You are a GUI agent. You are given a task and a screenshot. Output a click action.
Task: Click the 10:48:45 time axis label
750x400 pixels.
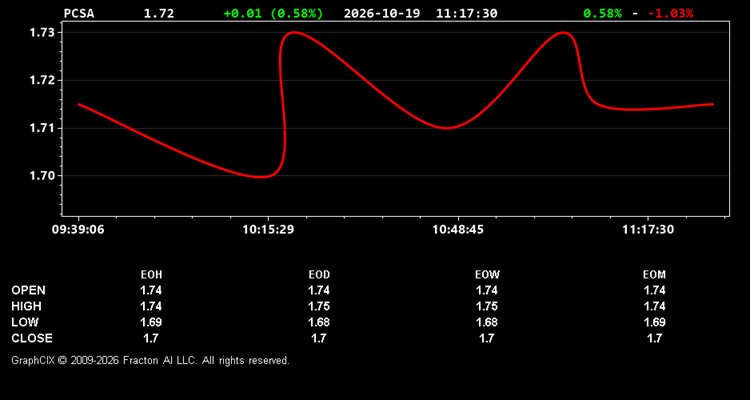pos(458,230)
